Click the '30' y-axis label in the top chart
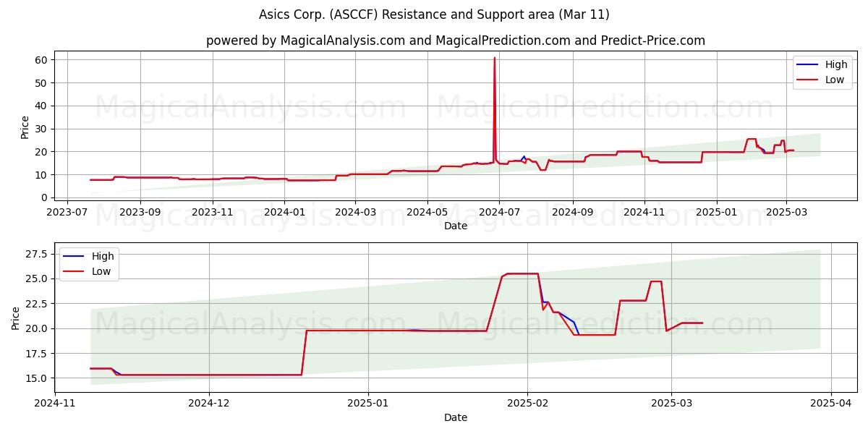The image size is (868, 434). [x=43, y=129]
